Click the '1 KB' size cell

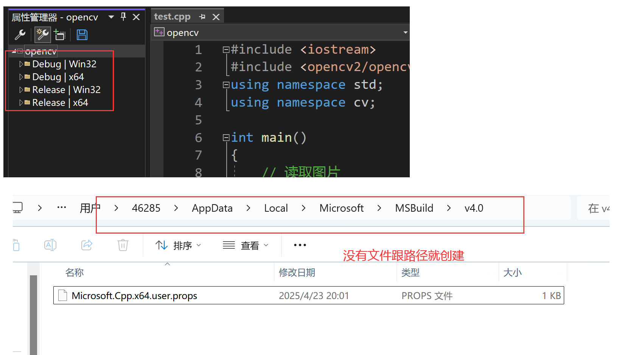tap(551, 296)
